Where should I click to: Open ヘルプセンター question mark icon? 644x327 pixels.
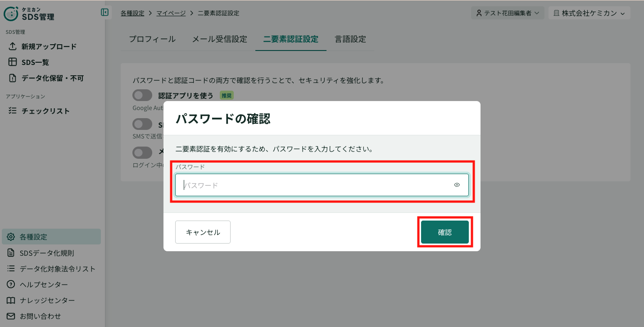[x=11, y=285]
